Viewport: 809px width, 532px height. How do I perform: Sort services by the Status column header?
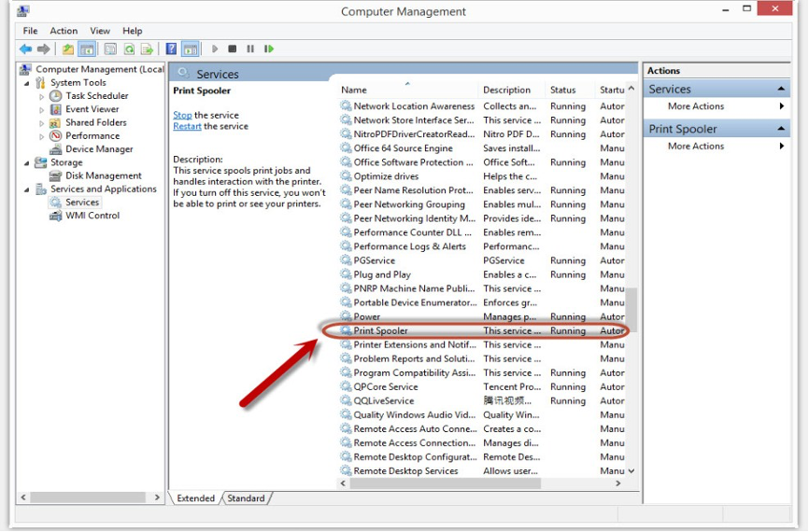point(563,90)
